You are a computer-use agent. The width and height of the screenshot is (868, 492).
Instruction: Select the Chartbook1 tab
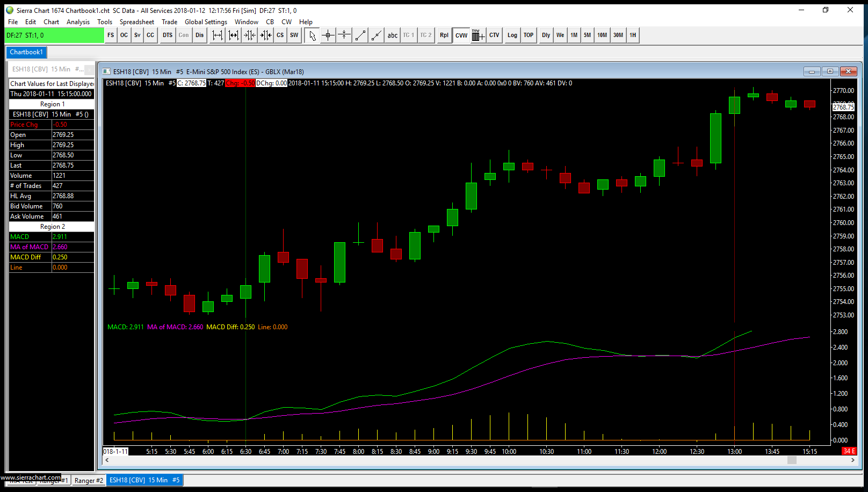tap(26, 52)
